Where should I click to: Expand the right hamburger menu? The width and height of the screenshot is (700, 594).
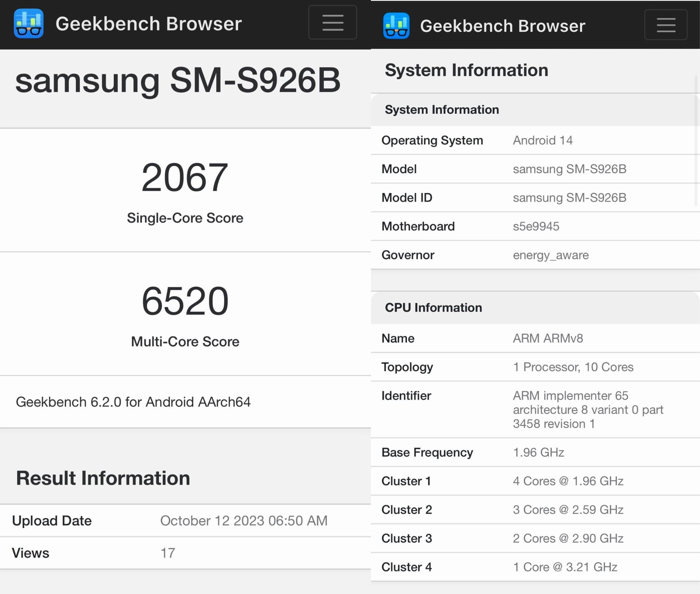pyautogui.click(x=665, y=25)
